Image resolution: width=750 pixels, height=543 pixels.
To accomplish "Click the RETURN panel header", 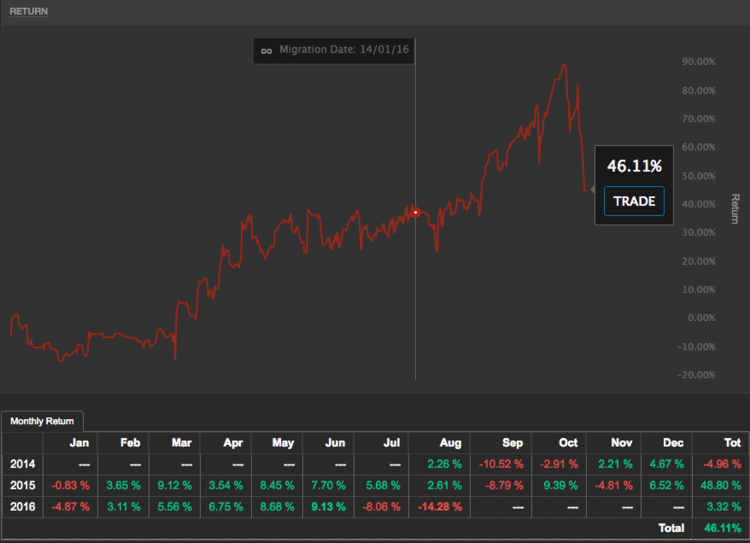I will tap(28, 11).
